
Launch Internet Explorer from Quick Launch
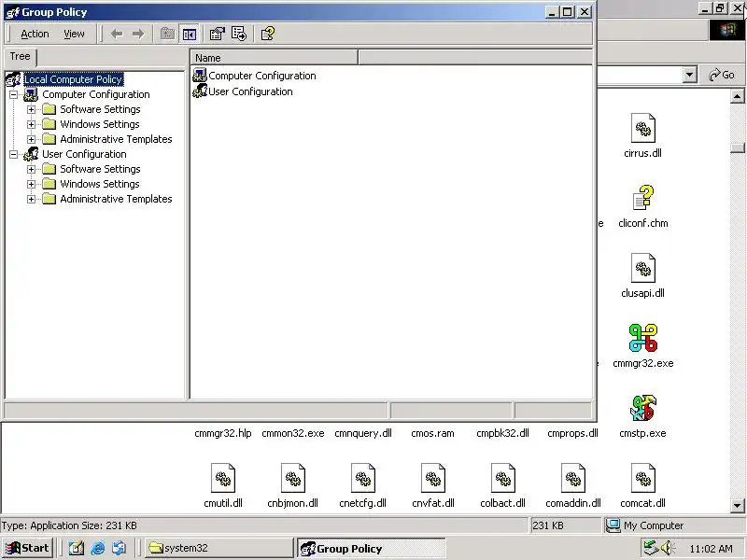(98, 548)
